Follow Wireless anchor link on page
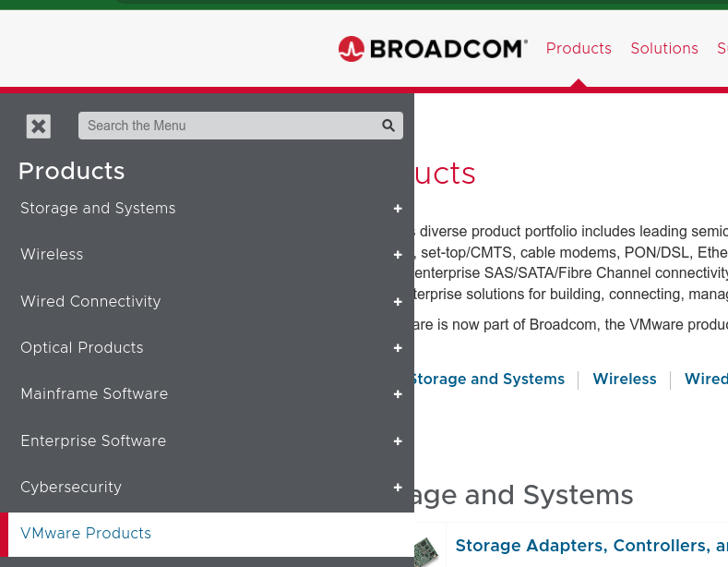 click(625, 379)
